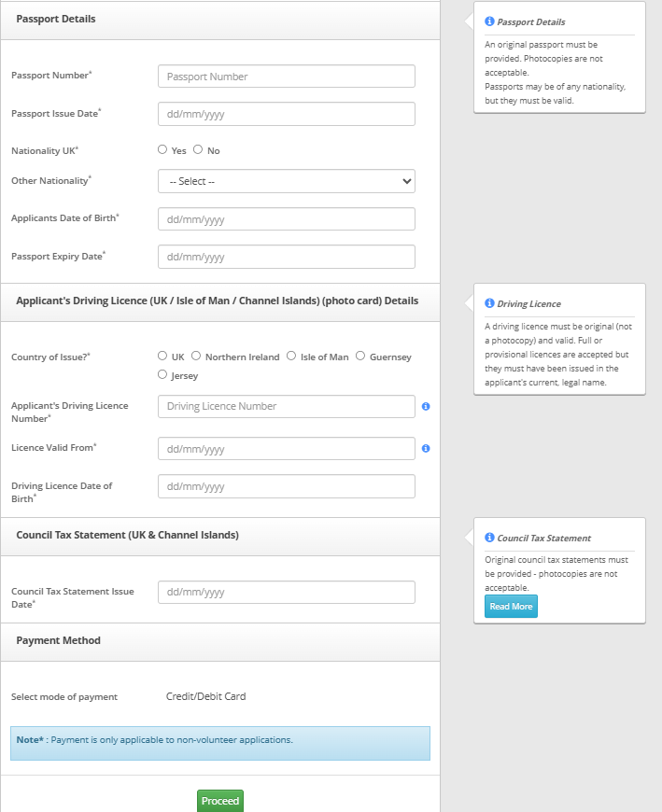Choose Northern Ireland as Country of Issue
Image resolution: width=662 pixels, height=812 pixels.
tap(196, 356)
